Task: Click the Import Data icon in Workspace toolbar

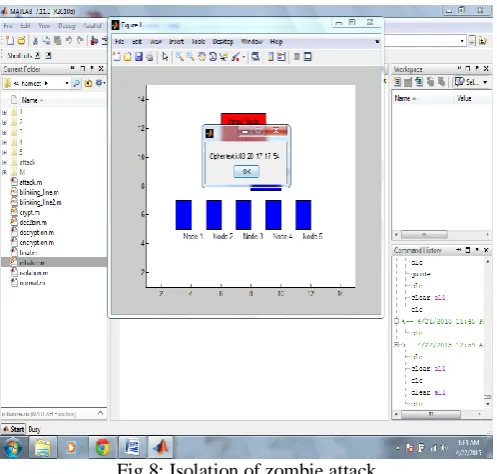Action: [419, 82]
